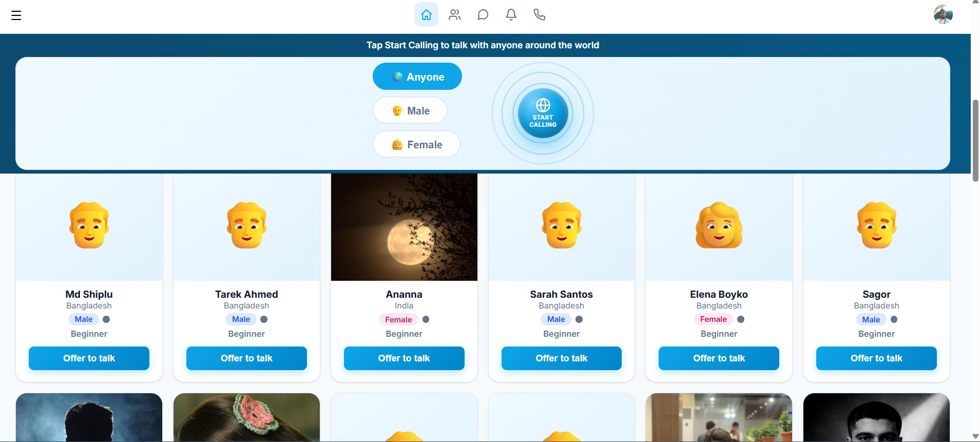Offer to talk with Md Shiplu
980x442 pixels.
pyautogui.click(x=89, y=358)
